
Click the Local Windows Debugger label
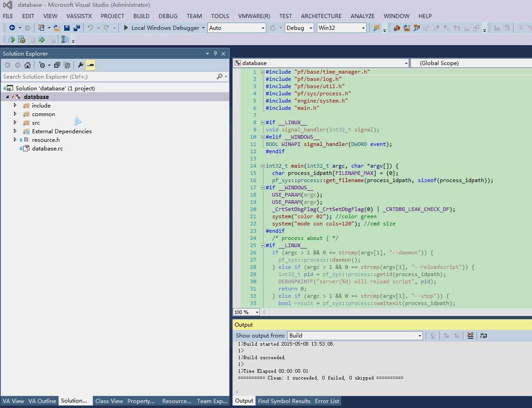165,28
